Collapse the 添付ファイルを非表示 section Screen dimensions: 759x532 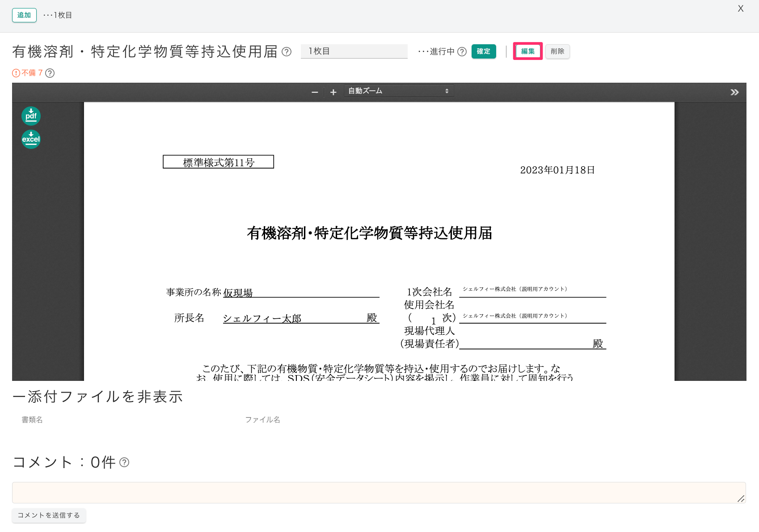(x=98, y=397)
